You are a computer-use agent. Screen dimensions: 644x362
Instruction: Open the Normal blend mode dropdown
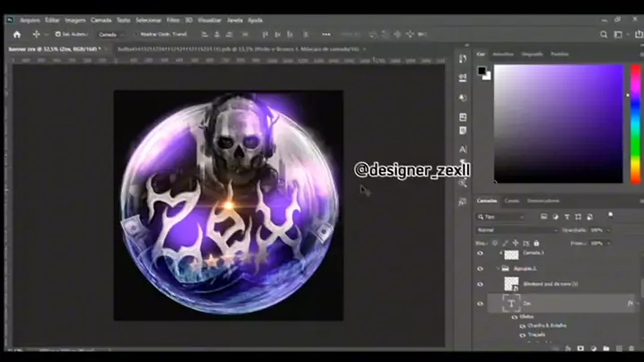[516, 229]
